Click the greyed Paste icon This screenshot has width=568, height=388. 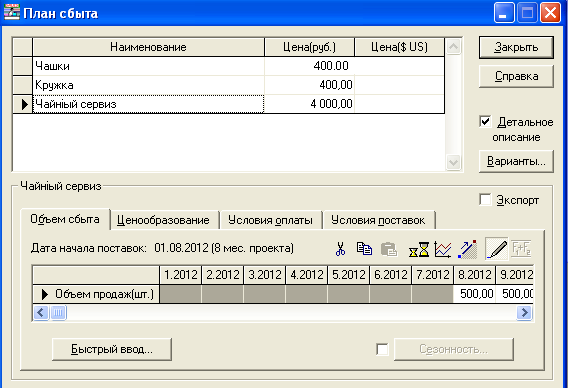pos(389,249)
